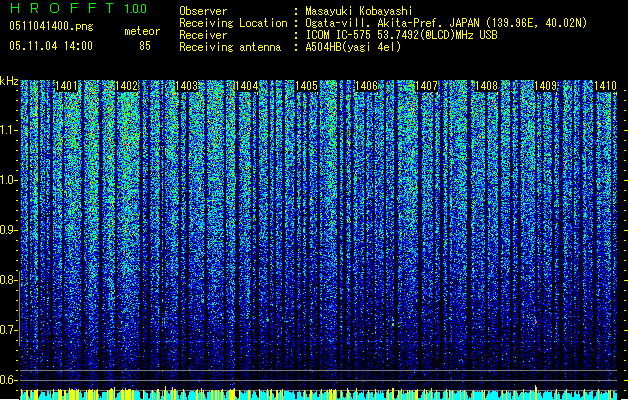Click the kHz axis unit label
Image resolution: width=629 pixels, height=400 pixels.
click(9, 81)
